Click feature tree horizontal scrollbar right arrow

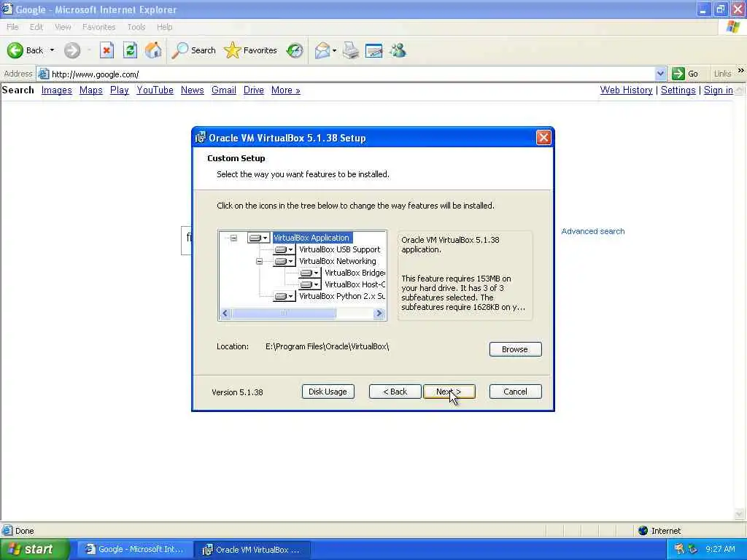pos(379,314)
